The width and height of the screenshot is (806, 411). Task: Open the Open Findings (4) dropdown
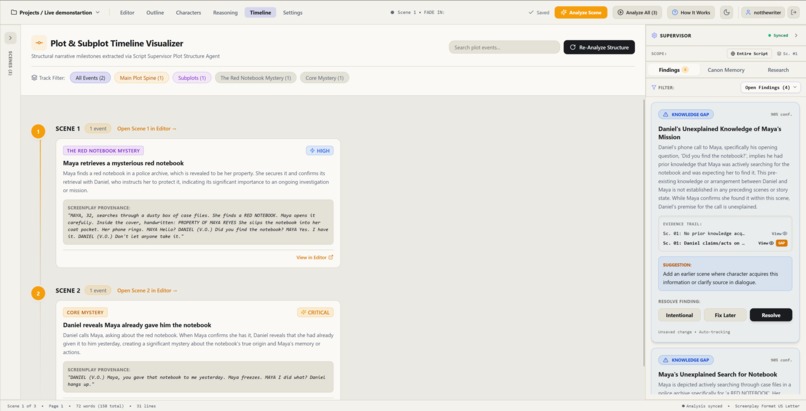[x=770, y=87]
